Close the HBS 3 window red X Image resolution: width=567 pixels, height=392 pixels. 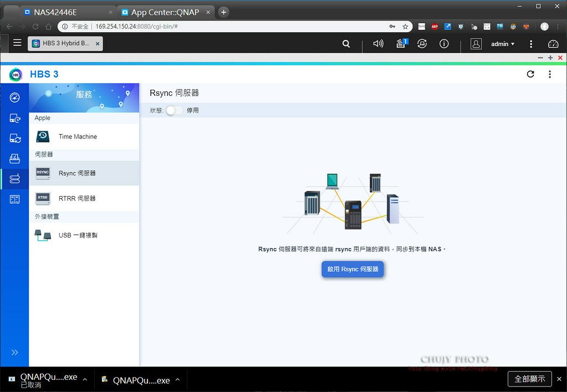(560, 58)
